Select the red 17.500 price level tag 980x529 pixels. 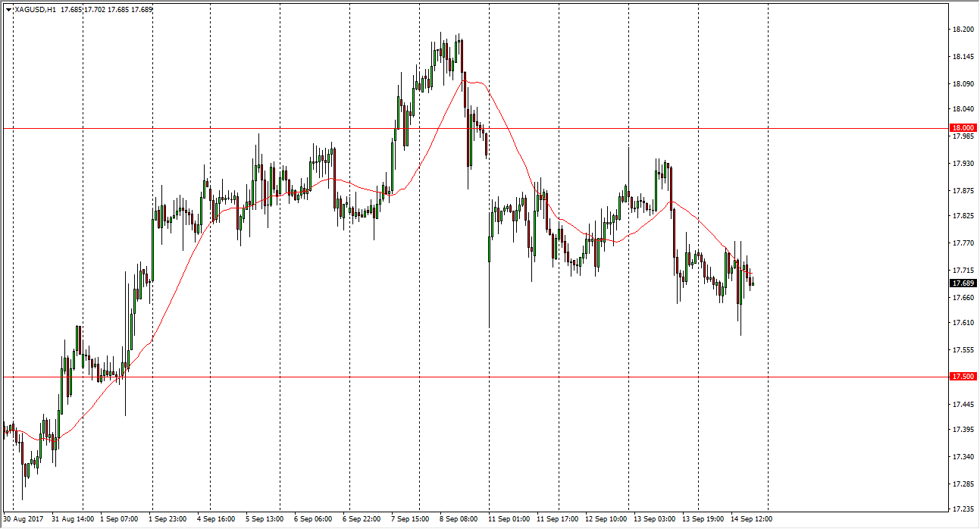[x=963, y=376]
